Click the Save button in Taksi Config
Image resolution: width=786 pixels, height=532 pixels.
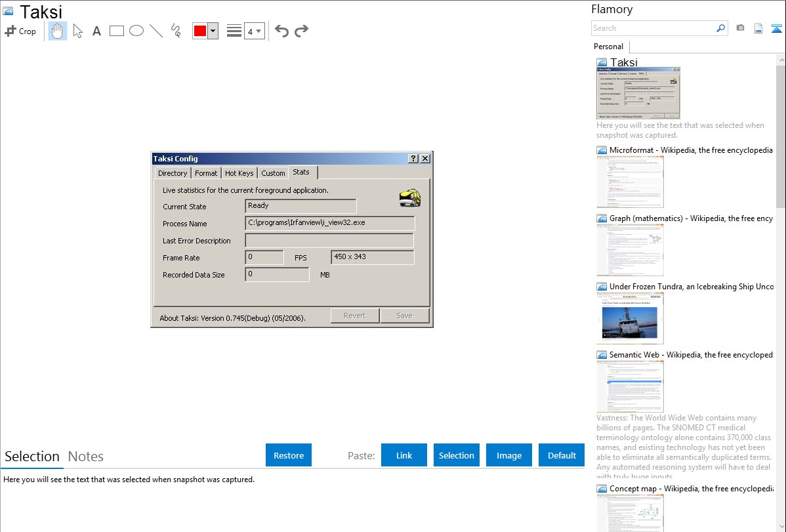(405, 316)
